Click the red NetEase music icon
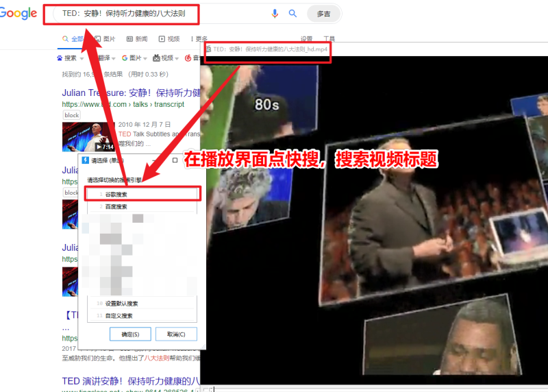 point(188,58)
